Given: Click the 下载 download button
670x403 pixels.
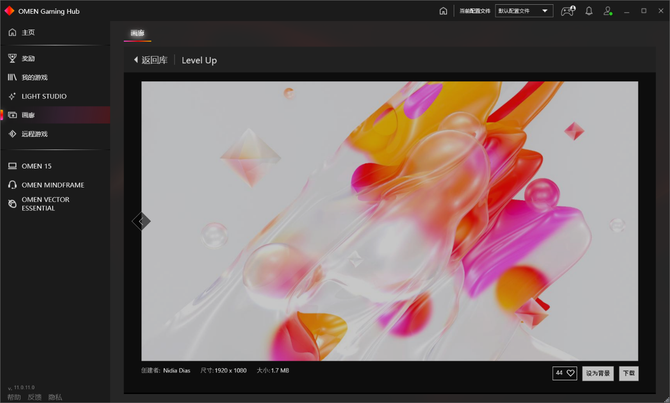Looking at the screenshot, I should click(x=629, y=373).
